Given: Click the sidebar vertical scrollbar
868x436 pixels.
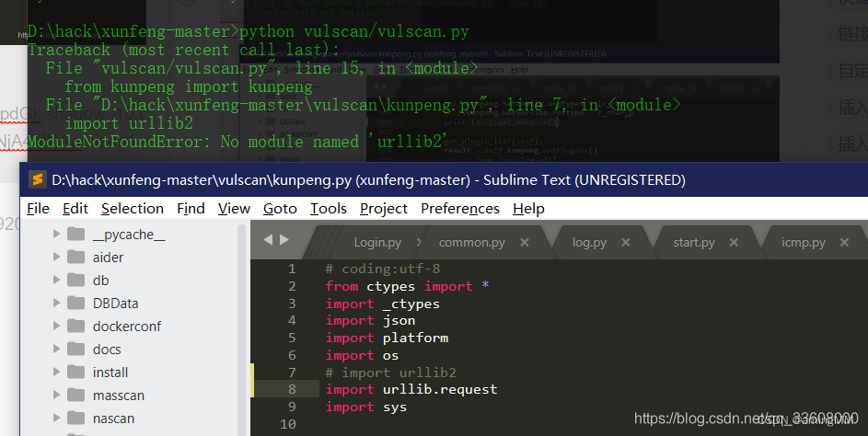Looking at the screenshot, I should coord(242,330).
